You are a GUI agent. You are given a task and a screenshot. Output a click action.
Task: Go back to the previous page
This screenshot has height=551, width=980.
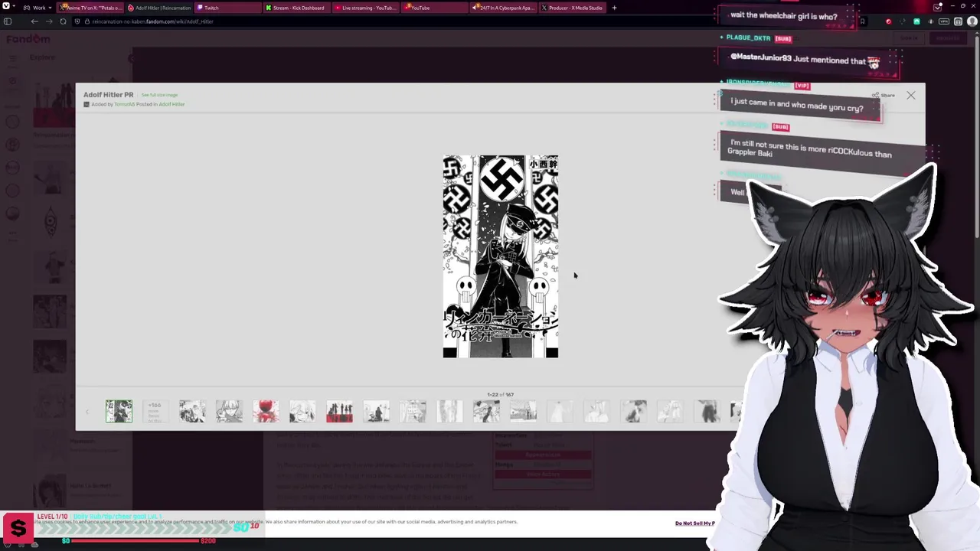coord(34,21)
